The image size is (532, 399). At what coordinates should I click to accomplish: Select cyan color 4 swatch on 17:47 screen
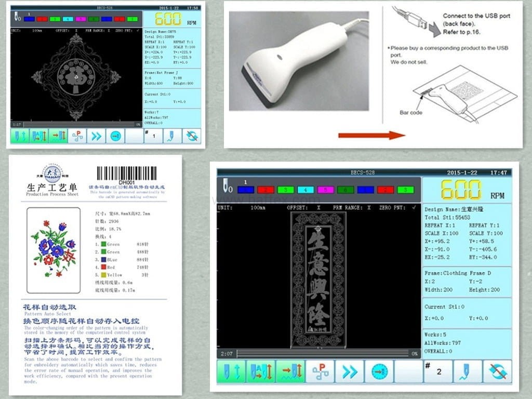point(305,190)
